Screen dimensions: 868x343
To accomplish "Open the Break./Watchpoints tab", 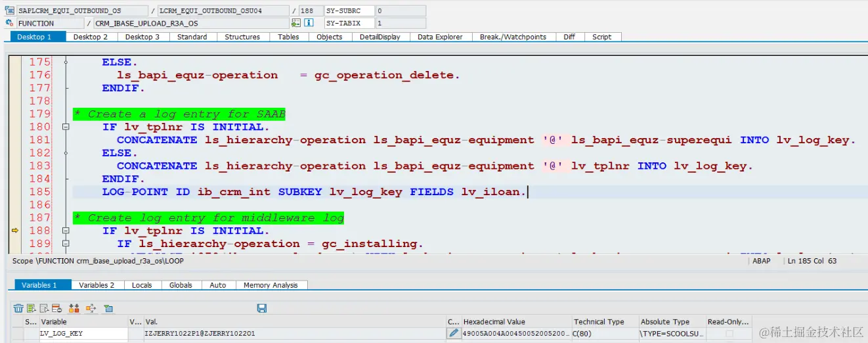I will point(513,37).
